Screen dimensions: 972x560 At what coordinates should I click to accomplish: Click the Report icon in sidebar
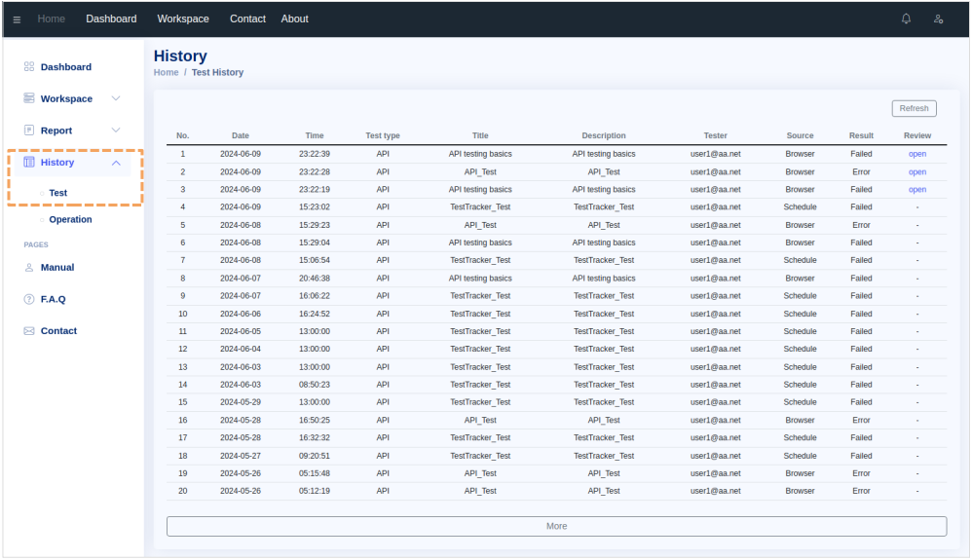pyautogui.click(x=29, y=131)
